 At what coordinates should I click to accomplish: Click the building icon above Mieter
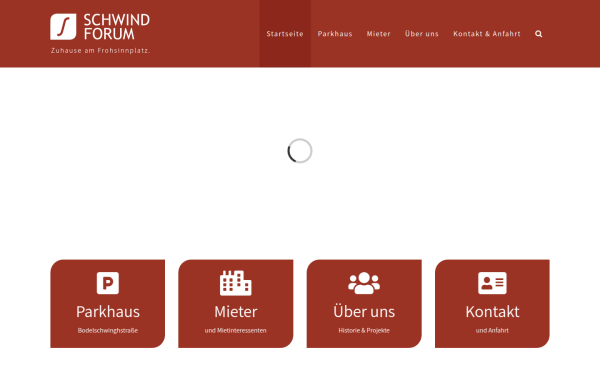coord(236,283)
